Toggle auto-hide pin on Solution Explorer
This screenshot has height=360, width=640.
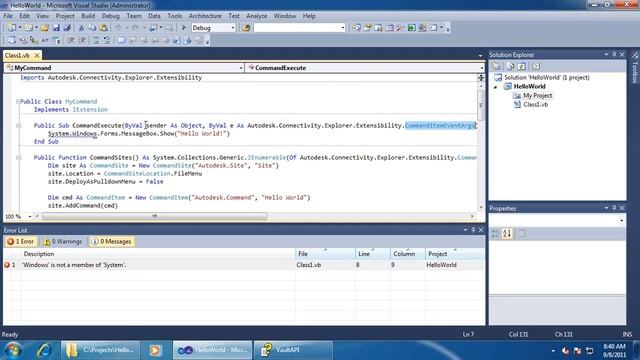point(614,54)
